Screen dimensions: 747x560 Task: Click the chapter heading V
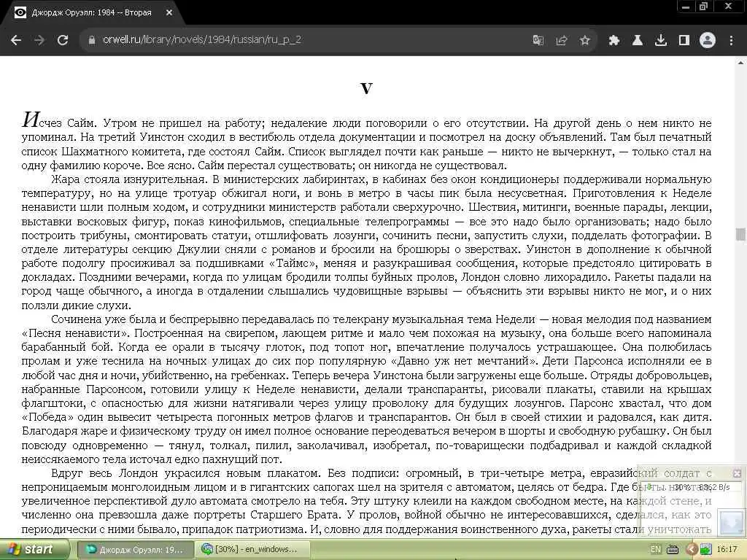366,88
